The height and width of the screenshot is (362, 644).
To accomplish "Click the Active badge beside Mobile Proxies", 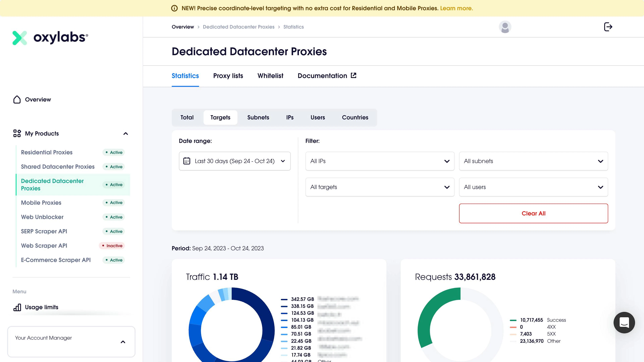I will coord(114,203).
